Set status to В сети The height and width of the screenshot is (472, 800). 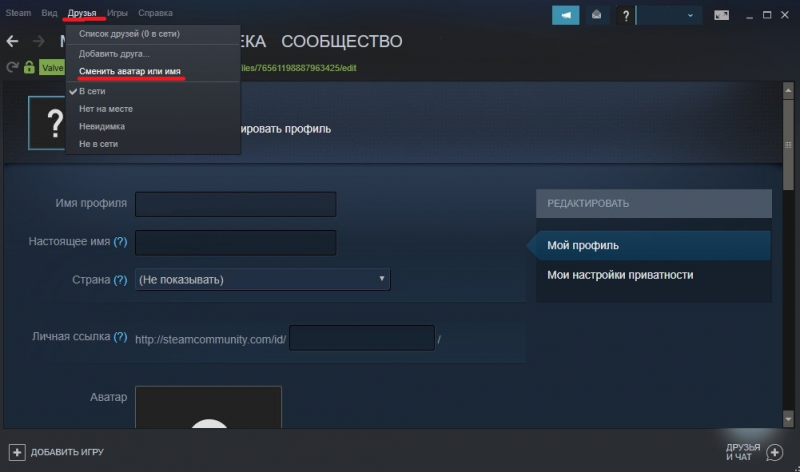92,91
